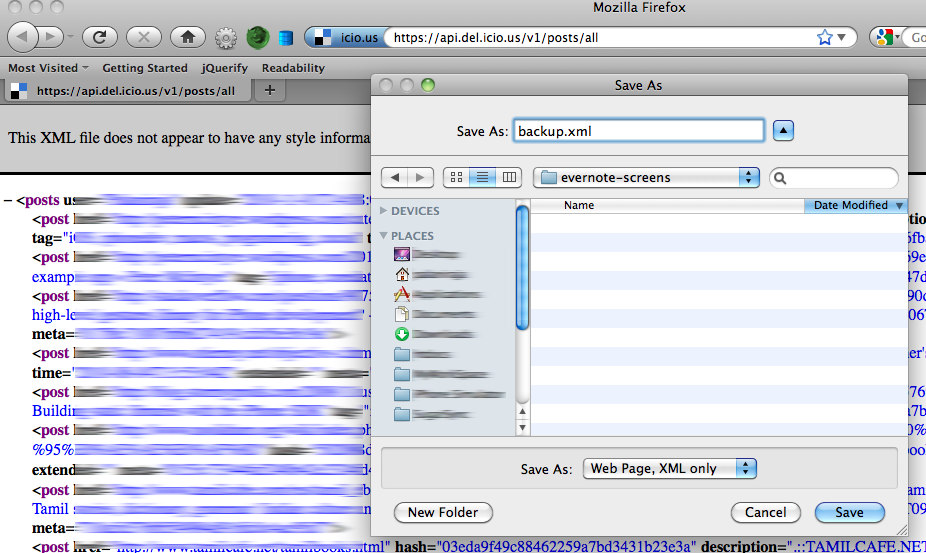Image resolution: width=926 pixels, height=553 pixels.
Task: Open a new tab with plus button
Action: [270, 90]
